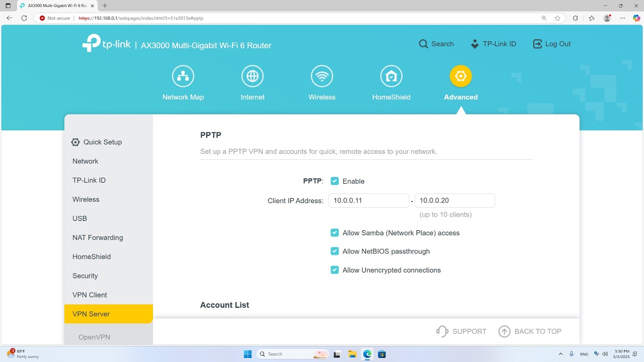Open weather widget showing 89°F
This screenshot has width=644, height=362.
click(23, 354)
